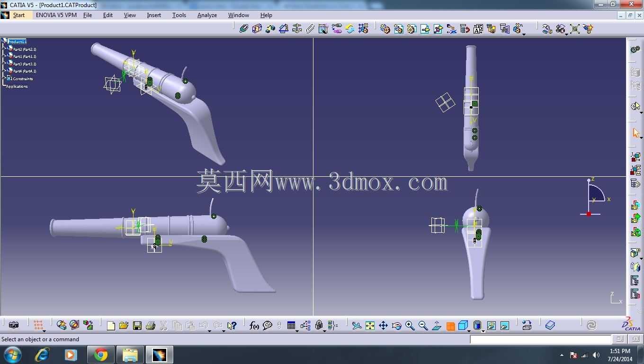
Task: Save the product with the floppy icon
Action: 137,326
